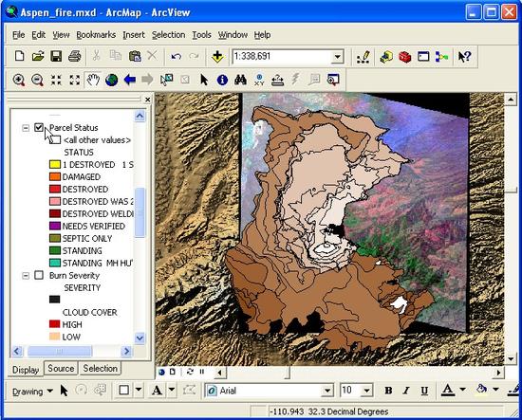Click the Full Extent globe icon
Image resolution: width=522 pixels, height=420 pixels.
112,81
